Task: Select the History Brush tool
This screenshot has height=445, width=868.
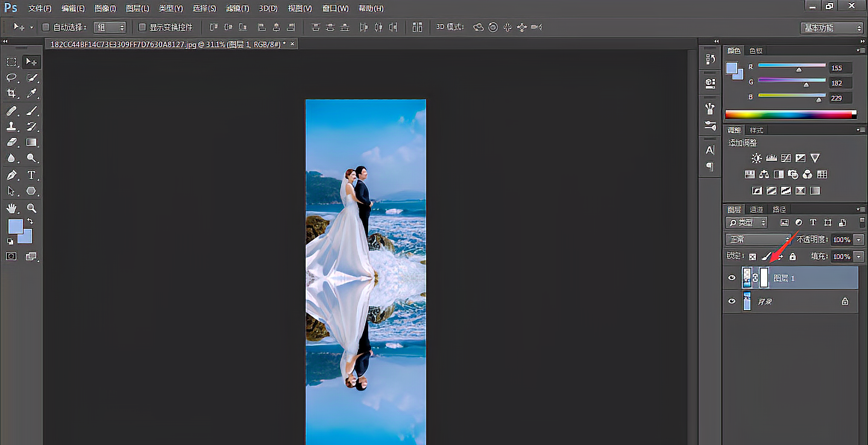Action: point(31,126)
